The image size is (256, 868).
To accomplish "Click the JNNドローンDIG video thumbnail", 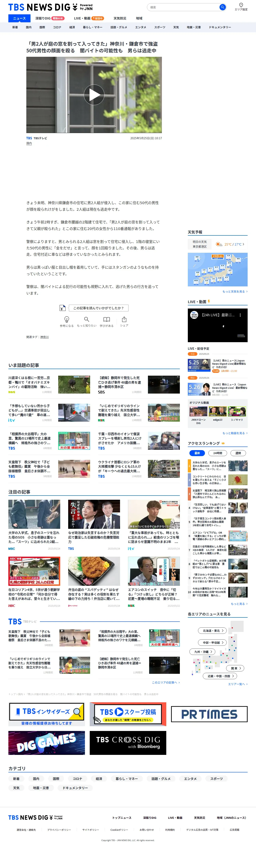I will click(198, 411).
